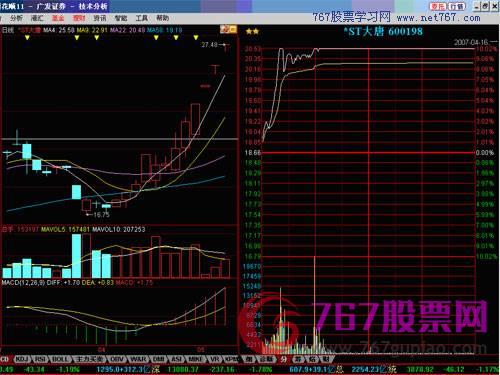Screen dimensions: 500x375
Task: Switch indicator to KDJ
Action: [22, 359]
